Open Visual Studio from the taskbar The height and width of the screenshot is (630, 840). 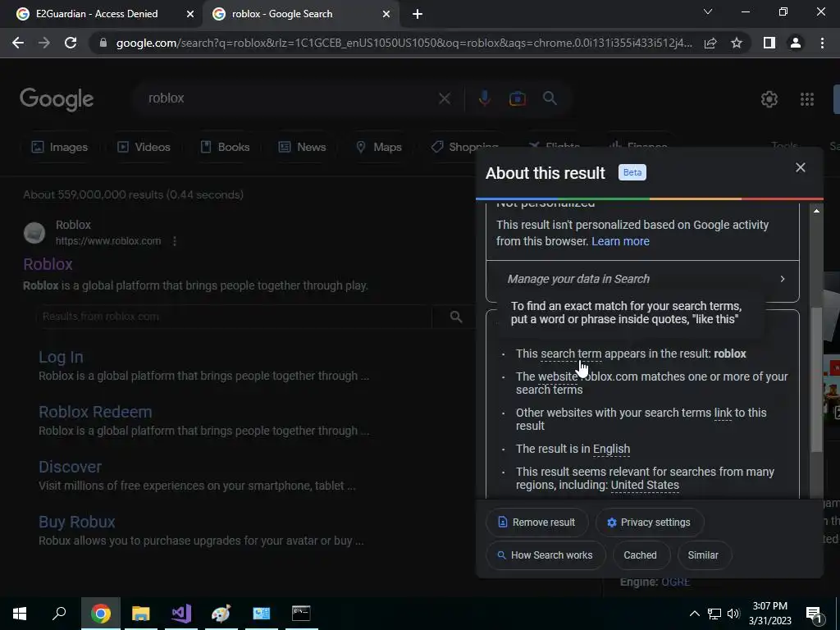click(181, 614)
